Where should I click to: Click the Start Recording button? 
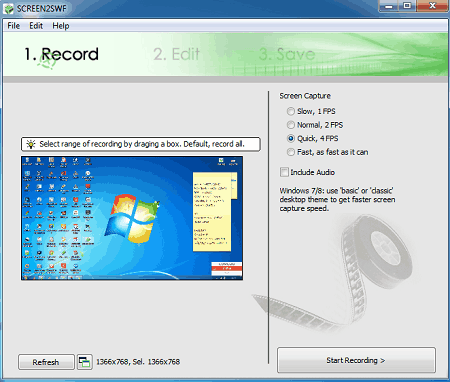[x=356, y=360]
